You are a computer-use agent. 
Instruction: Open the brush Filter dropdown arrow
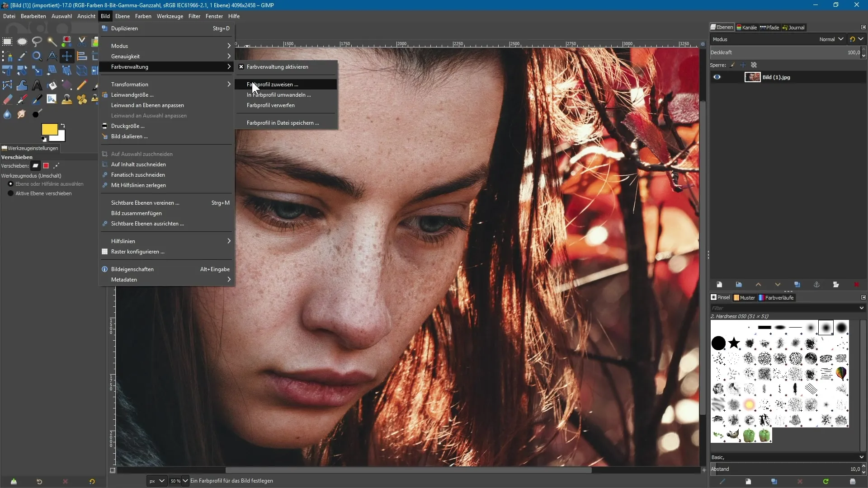[862, 308]
